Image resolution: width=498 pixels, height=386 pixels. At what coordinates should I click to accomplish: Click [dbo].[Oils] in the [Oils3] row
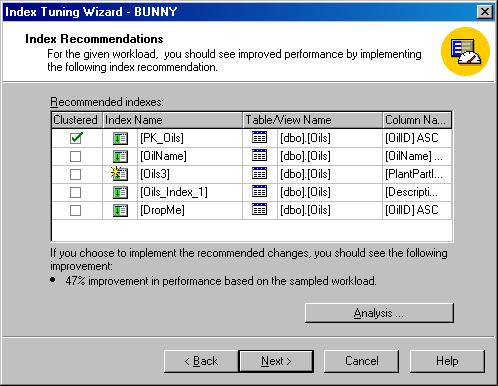tap(305, 174)
